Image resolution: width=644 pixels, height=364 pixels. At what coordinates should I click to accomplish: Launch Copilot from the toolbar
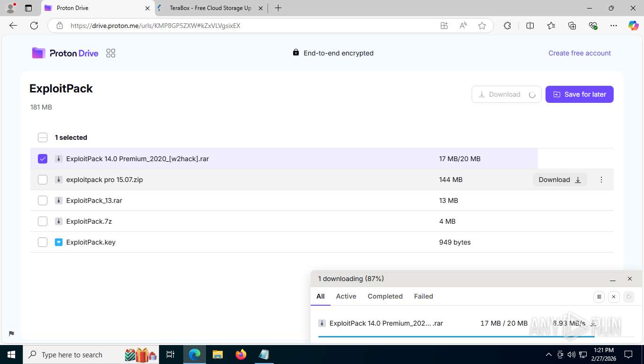coord(634,26)
